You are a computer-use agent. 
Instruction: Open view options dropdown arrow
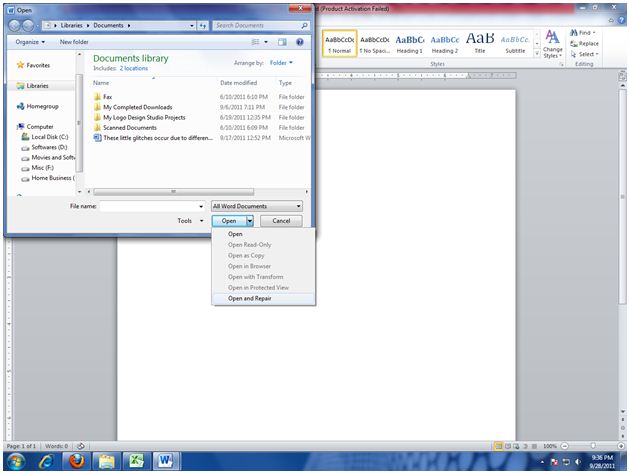coord(266,42)
